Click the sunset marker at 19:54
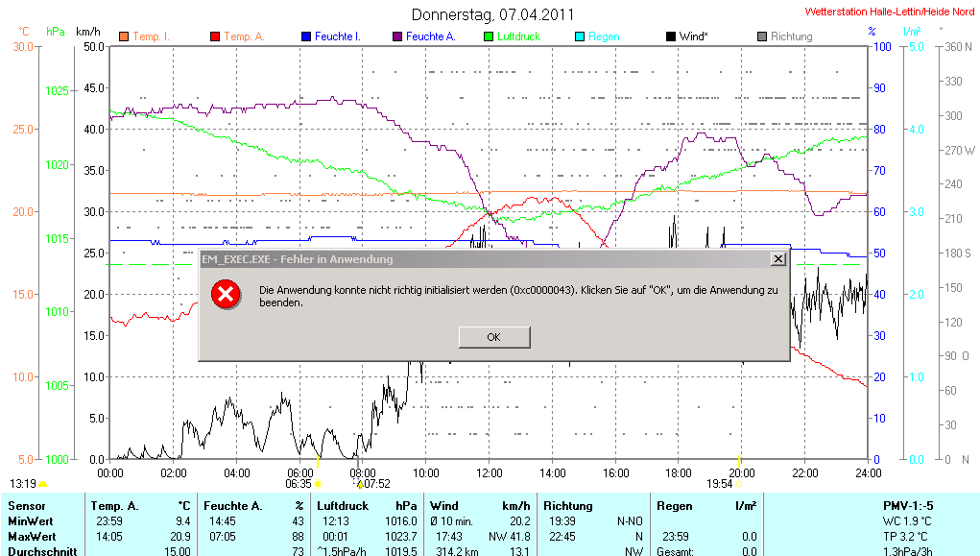980x556 pixels. pos(739,484)
